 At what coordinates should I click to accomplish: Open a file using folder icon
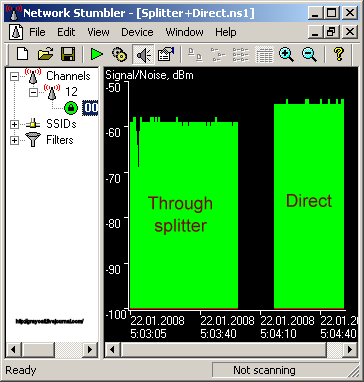point(45,54)
